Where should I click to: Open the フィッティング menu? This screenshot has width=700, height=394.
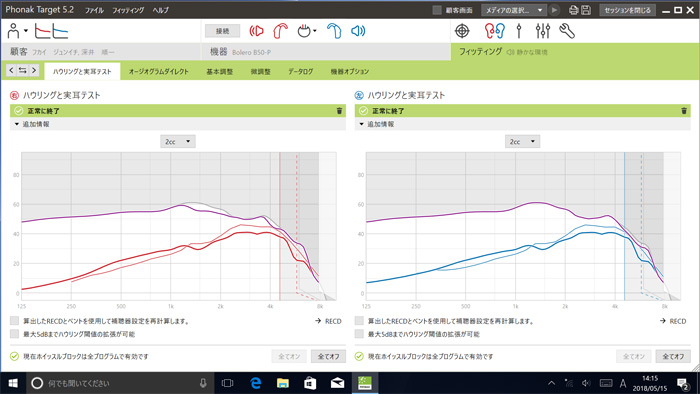pos(128,10)
